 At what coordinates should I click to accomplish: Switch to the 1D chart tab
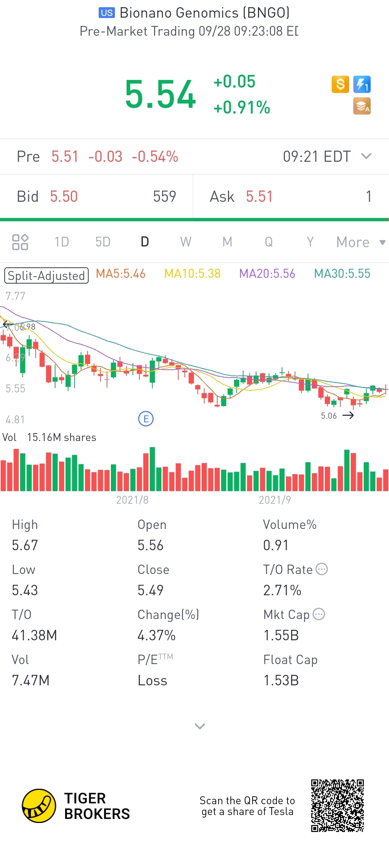[62, 242]
